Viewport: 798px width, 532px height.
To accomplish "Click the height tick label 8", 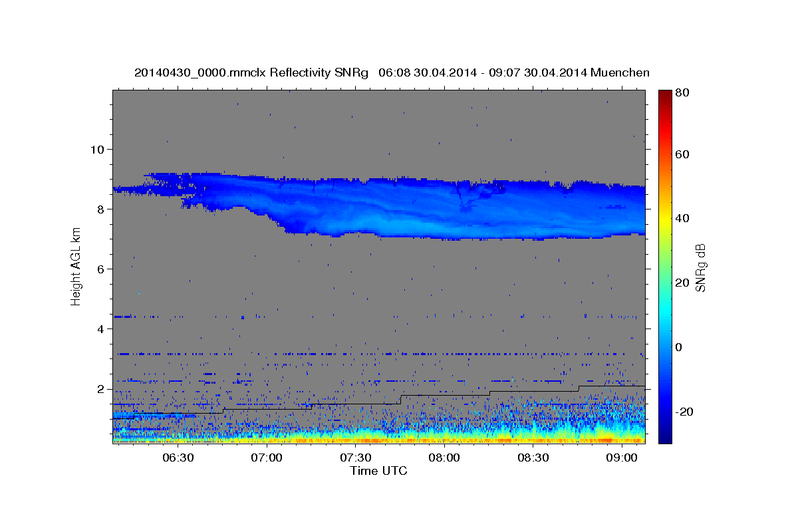I will [x=100, y=209].
